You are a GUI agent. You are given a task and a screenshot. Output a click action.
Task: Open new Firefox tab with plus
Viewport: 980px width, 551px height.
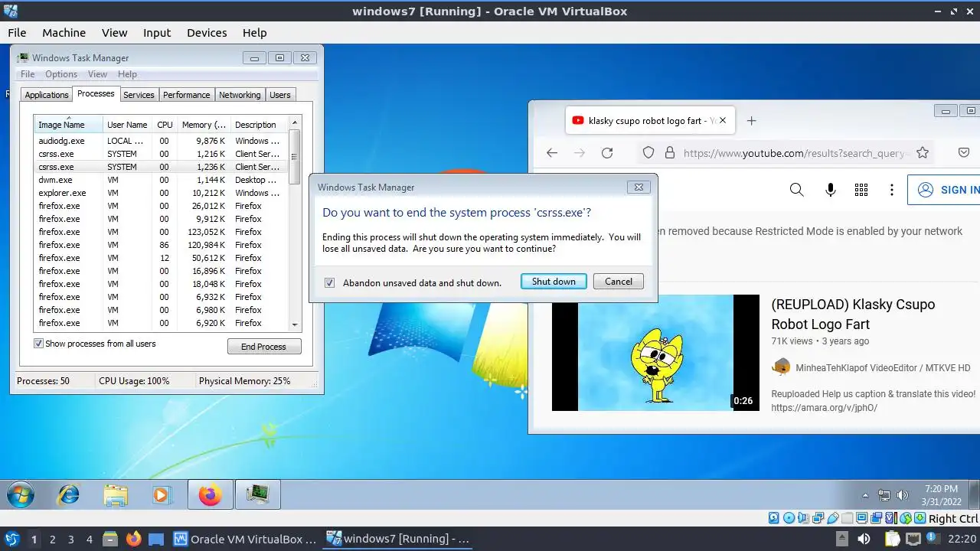click(751, 121)
